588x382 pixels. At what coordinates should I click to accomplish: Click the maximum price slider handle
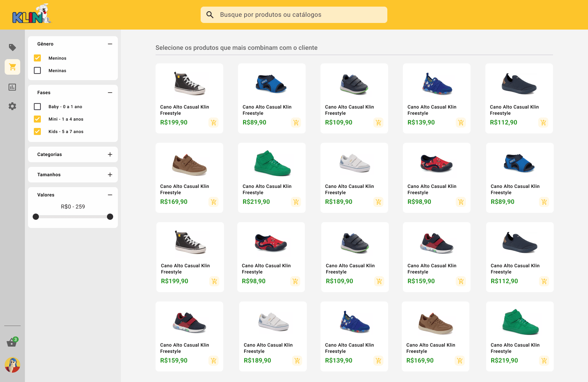point(110,217)
